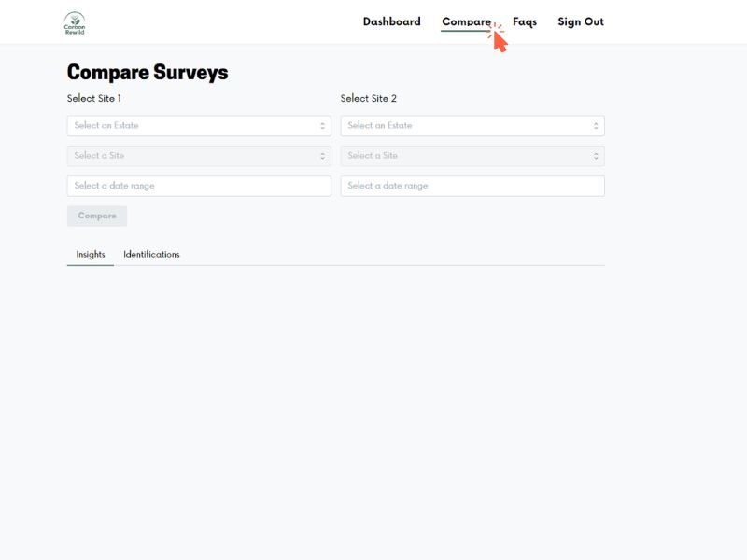The image size is (747, 560).
Task: Click the 'Select Site 2' label
Action: coord(368,99)
